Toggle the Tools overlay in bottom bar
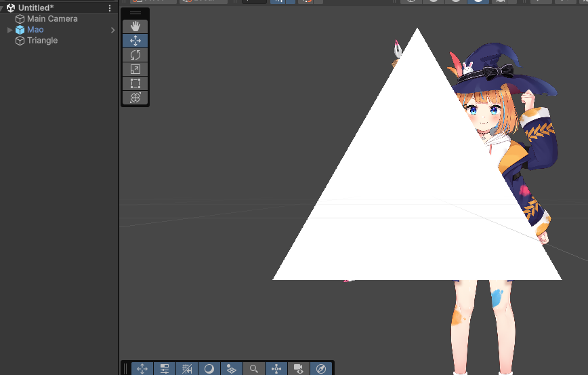The height and width of the screenshot is (375, 588). [x=142, y=368]
